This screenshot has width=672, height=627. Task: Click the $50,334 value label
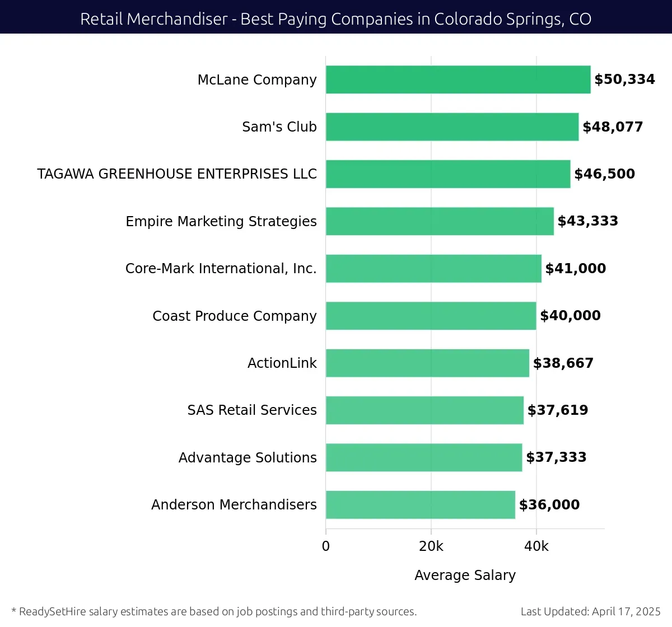(x=624, y=79)
